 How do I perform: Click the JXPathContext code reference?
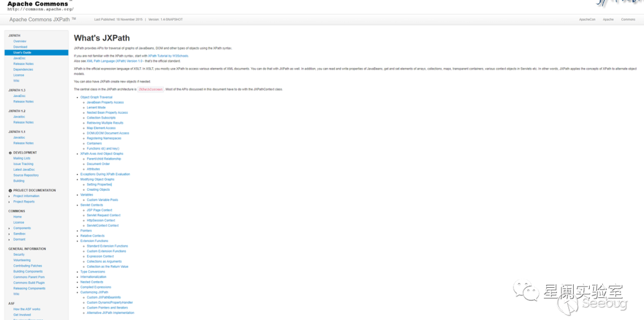(151, 89)
